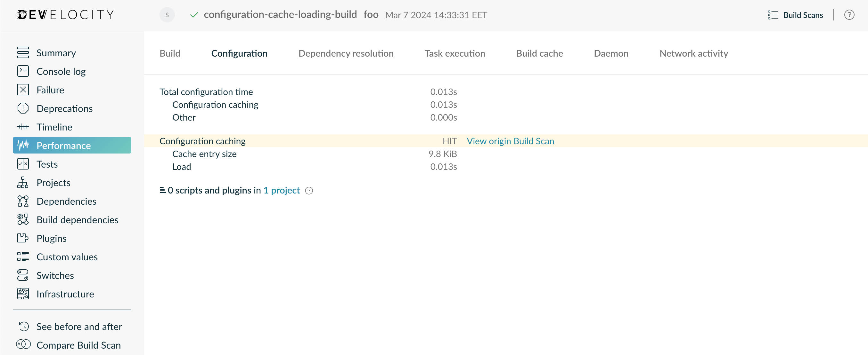Click the help icon beside 1 project
The height and width of the screenshot is (355, 868).
(309, 191)
